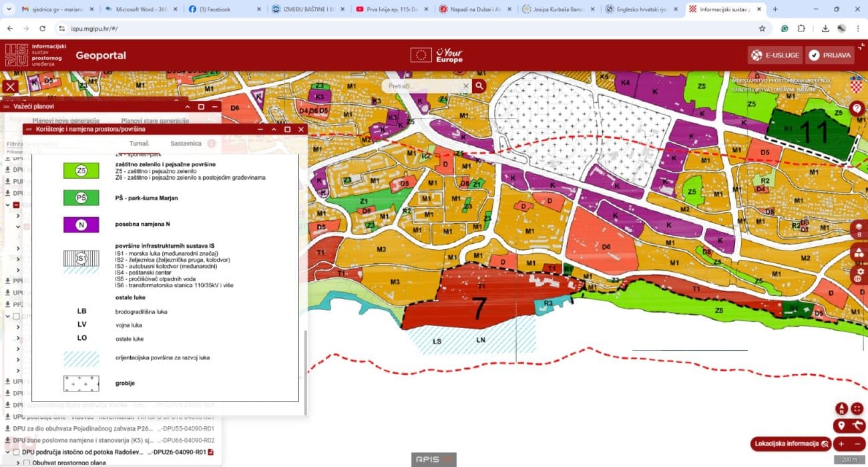Click the map search input field

point(424,86)
